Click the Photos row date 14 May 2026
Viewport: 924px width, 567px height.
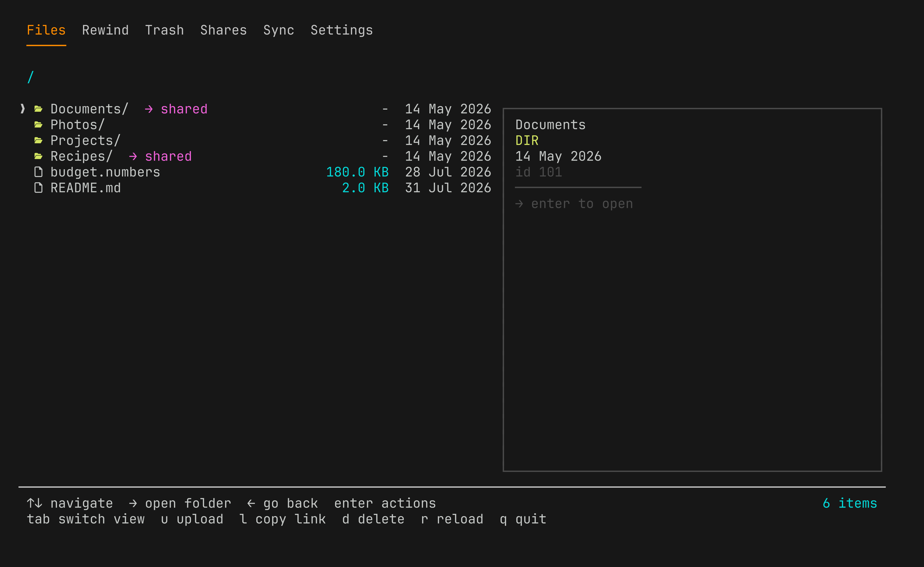[x=448, y=125]
